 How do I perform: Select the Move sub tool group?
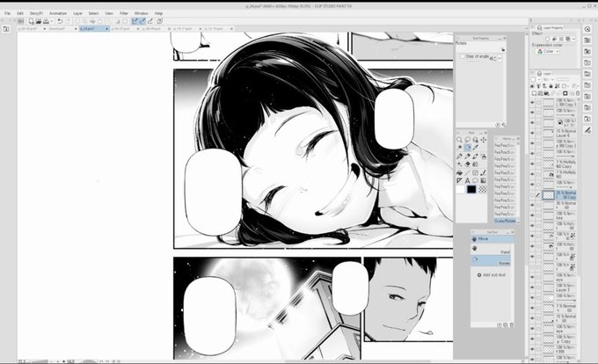(x=492, y=239)
